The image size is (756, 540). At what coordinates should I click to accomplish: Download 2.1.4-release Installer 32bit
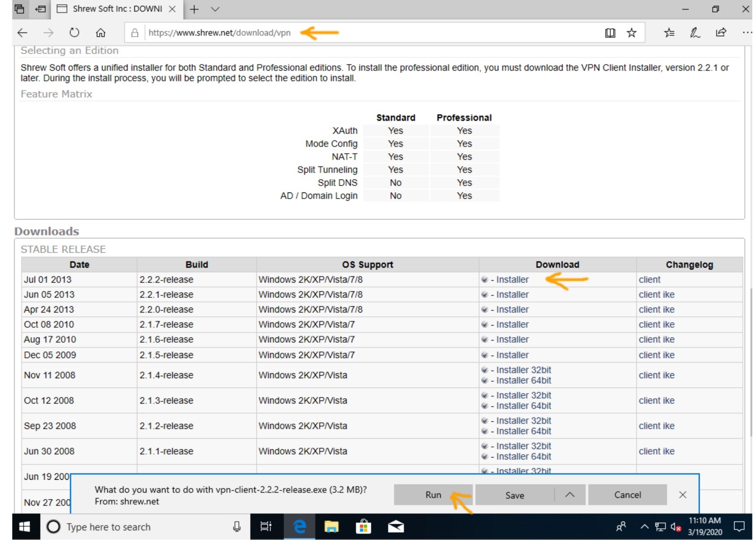point(524,370)
